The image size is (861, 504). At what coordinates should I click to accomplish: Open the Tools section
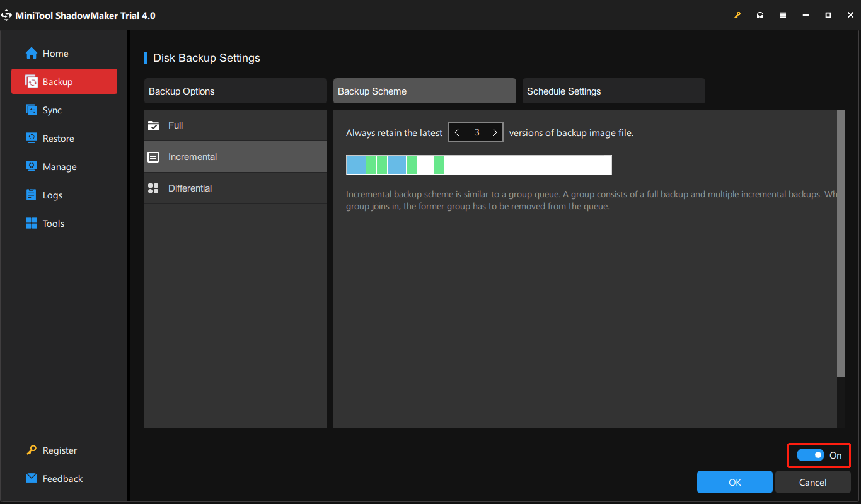[x=54, y=223]
